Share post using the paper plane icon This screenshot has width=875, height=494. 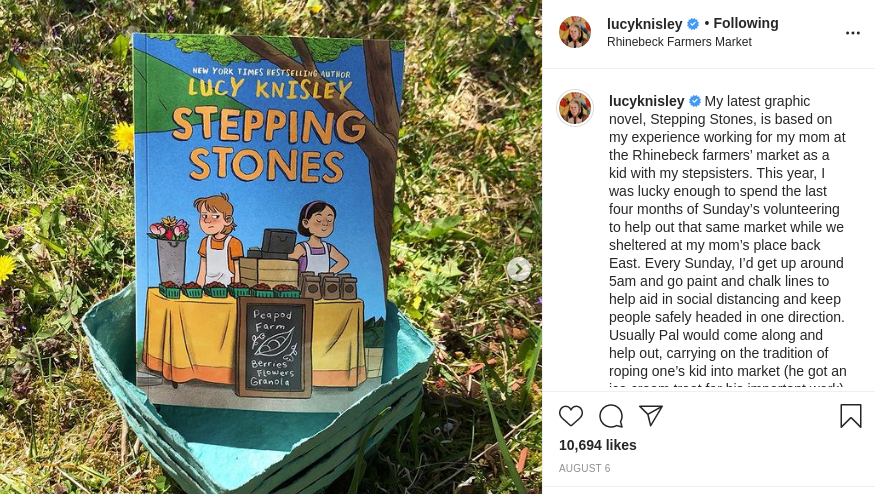tap(651, 416)
